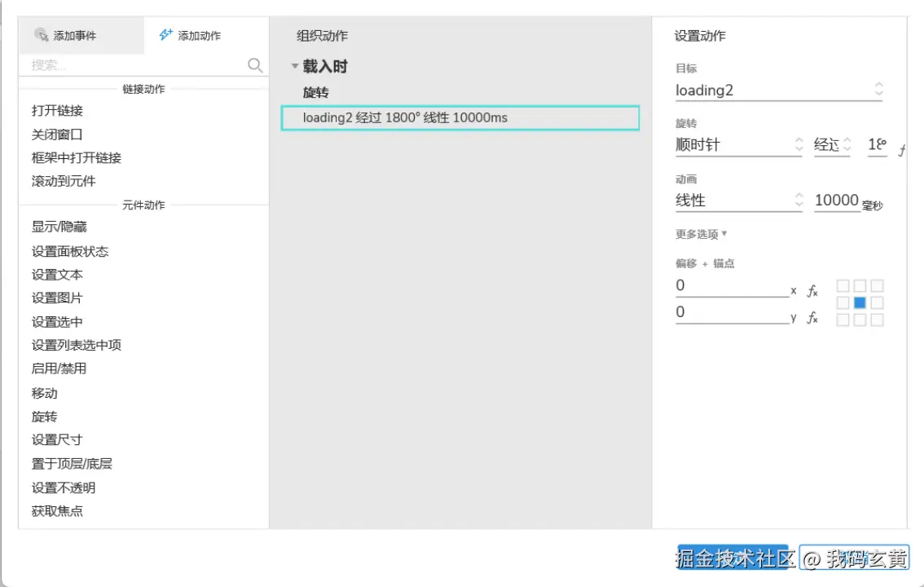Select bottom-right anchor point
Screen dimensions: 924x587
[877, 320]
